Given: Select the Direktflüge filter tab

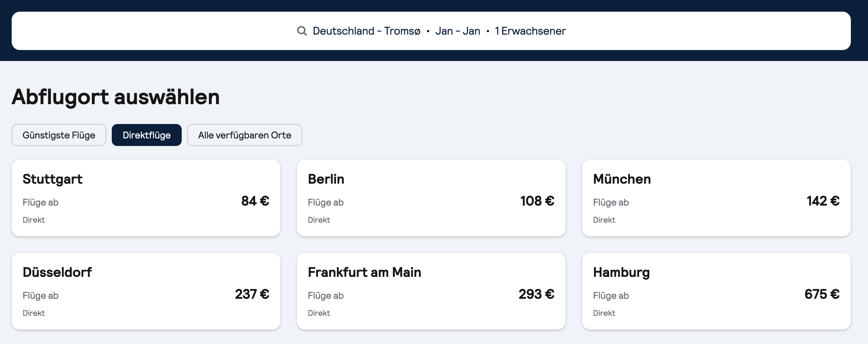Looking at the screenshot, I should pyautogui.click(x=147, y=135).
